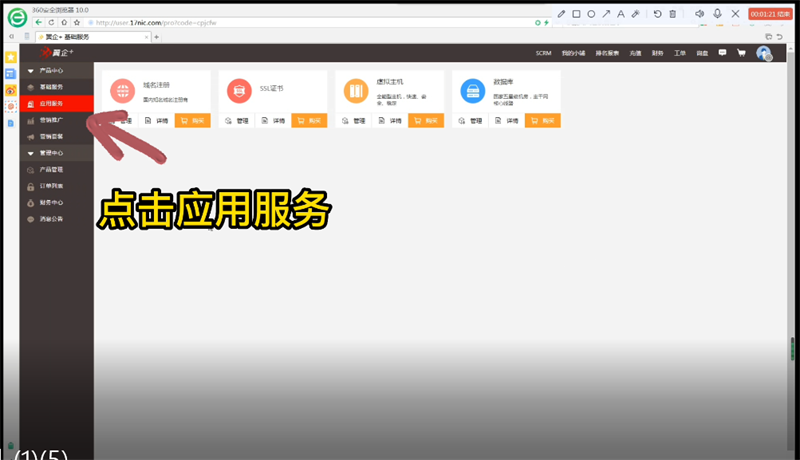This screenshot has width=800, height=460.
Task: Open 应用服务 in the sidebar
Action: pyautogui.click(x=57, y=103)
